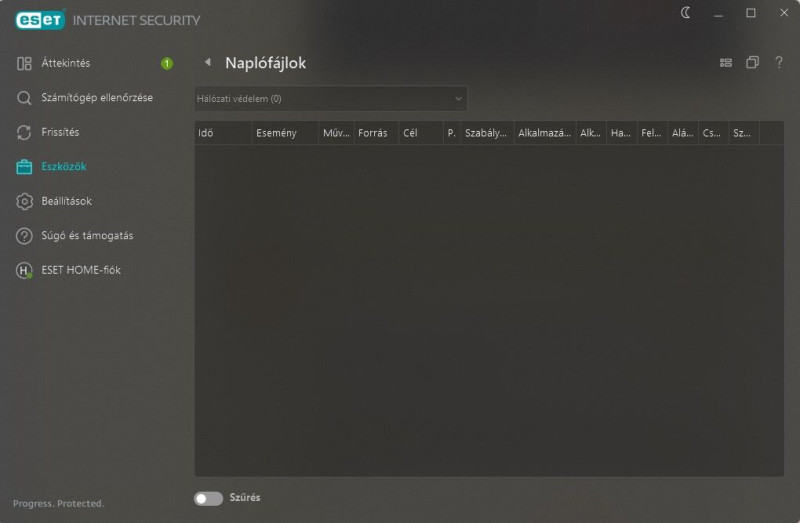Viewport: 800px width, 523px height.
Task: Click the Szabály column header
Action: point(487,133)
